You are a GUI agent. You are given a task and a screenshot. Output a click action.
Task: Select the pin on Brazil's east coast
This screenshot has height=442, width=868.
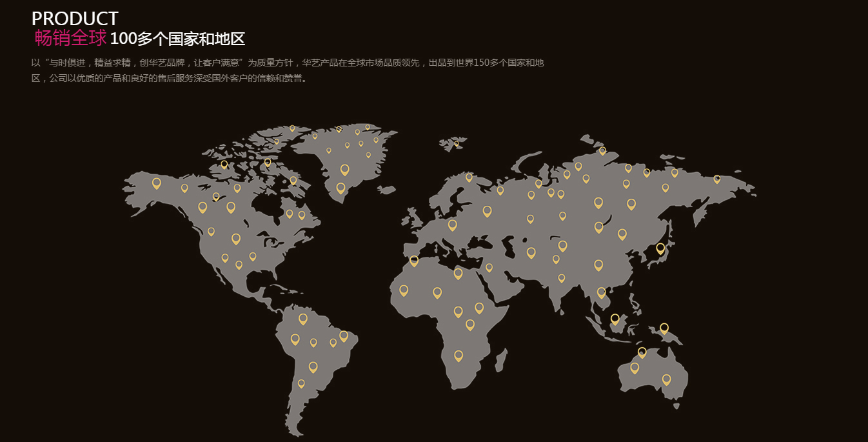coord(344,336)
